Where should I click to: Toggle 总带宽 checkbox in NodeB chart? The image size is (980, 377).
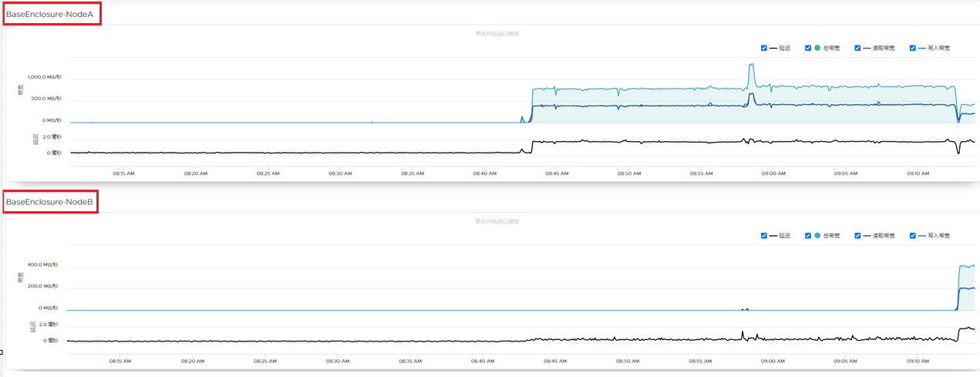click(x=808, y=235)
